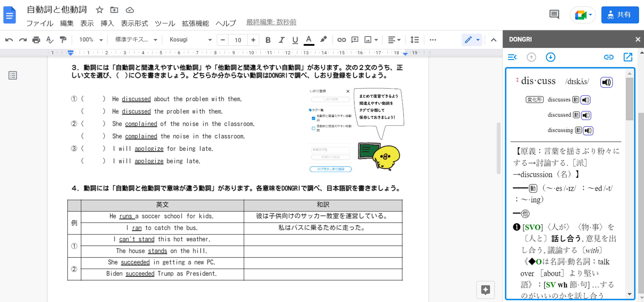Click the spell check icon

coord(50,40)
